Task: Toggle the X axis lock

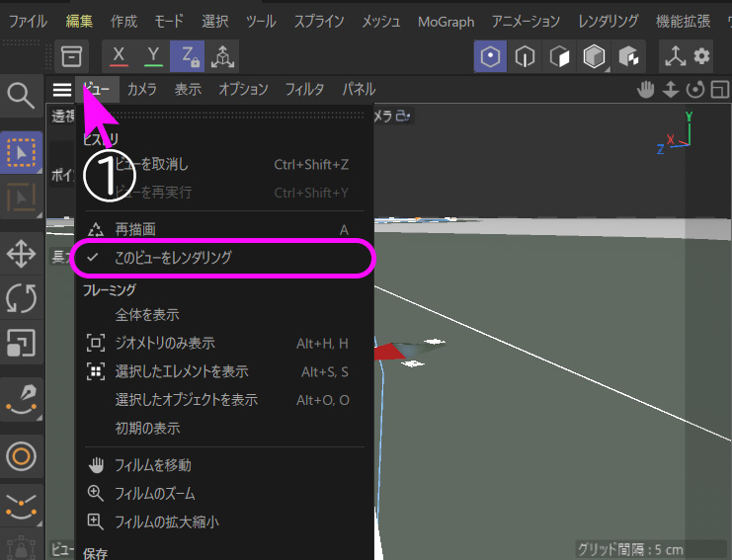Action: [120, 56]
